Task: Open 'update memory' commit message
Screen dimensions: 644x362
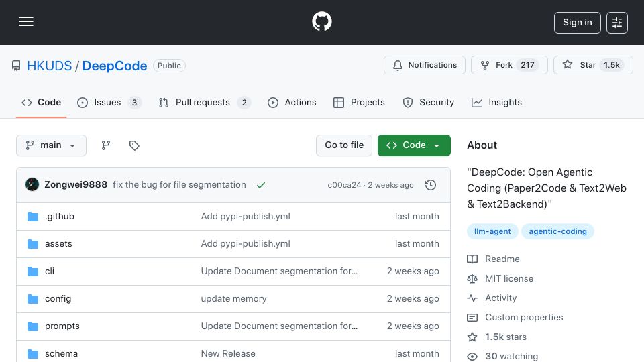Action: point(233,299)
